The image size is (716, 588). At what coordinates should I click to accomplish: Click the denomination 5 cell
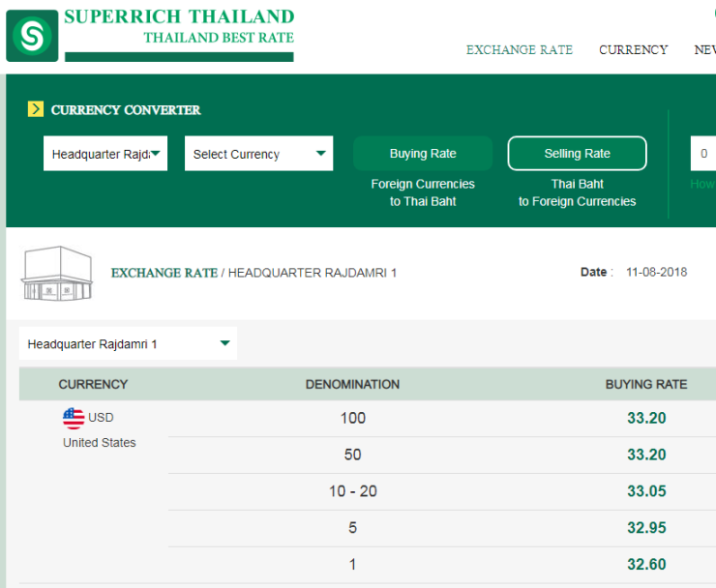[352, 528]
